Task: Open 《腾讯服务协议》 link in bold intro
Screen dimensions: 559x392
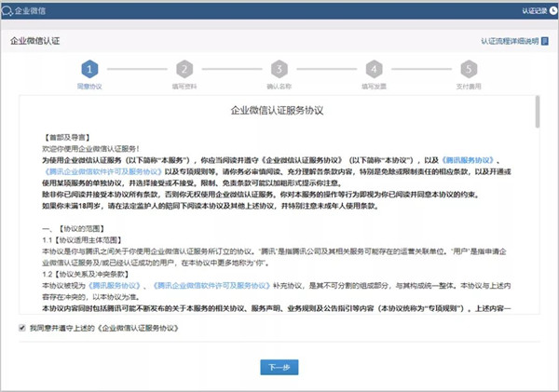Action: click(468, 160)
